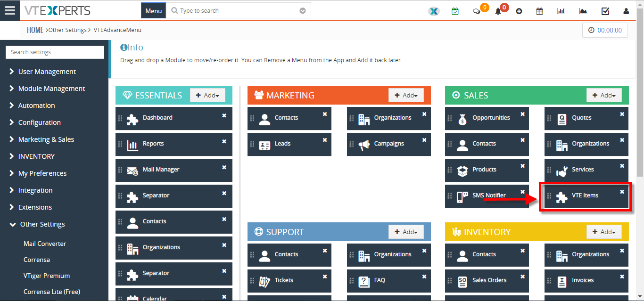Remove Reports from Essentials

pyautogui.click(x=224, y=140)
